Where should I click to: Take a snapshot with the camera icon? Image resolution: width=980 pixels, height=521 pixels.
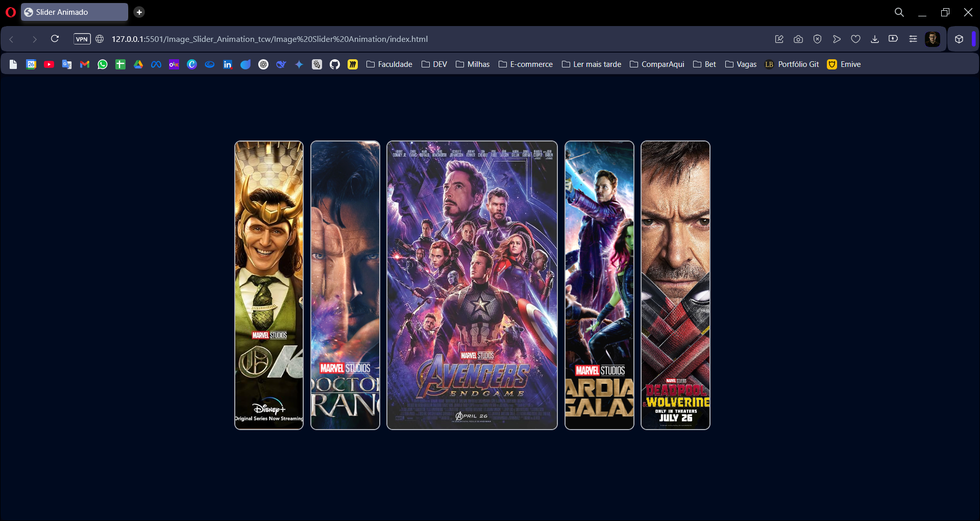(x=798, y=39)
